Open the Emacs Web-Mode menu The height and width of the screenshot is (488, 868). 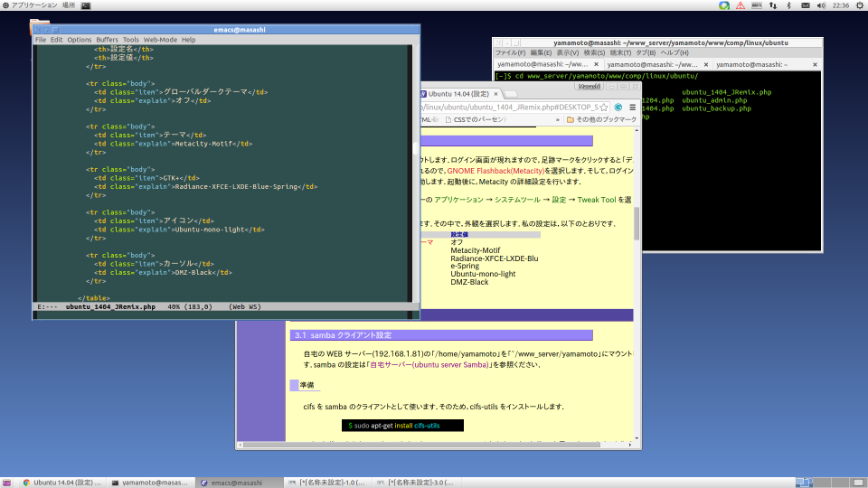(160, 40)
